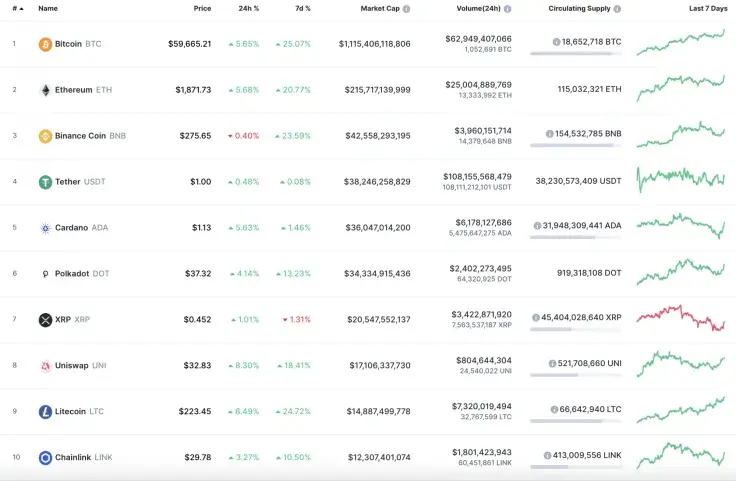This screenshot has width=736, height=481.
Task: Sort table by rank number column
Action: [16, 8]
